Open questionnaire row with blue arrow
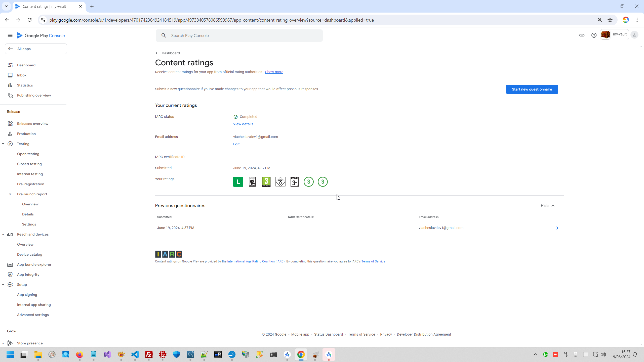 click(x=556, y=228)
